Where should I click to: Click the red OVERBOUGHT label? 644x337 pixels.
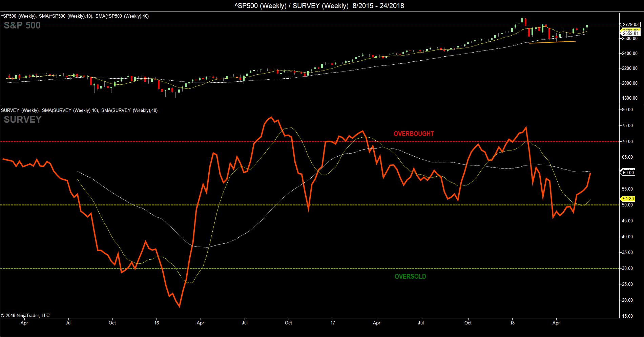[414, 134]
